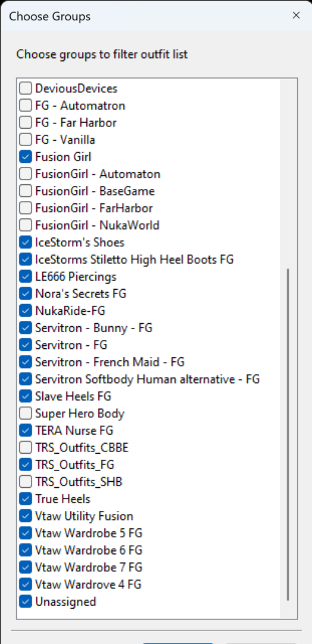Disable Vtaw Wardrobe 6 FG
312x644 pixels.
(26, 550)
